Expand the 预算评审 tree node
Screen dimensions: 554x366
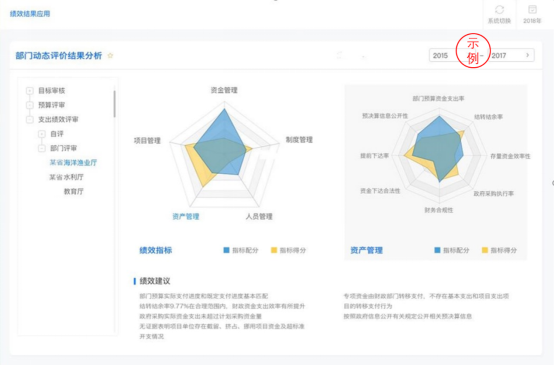coord(30,105)
